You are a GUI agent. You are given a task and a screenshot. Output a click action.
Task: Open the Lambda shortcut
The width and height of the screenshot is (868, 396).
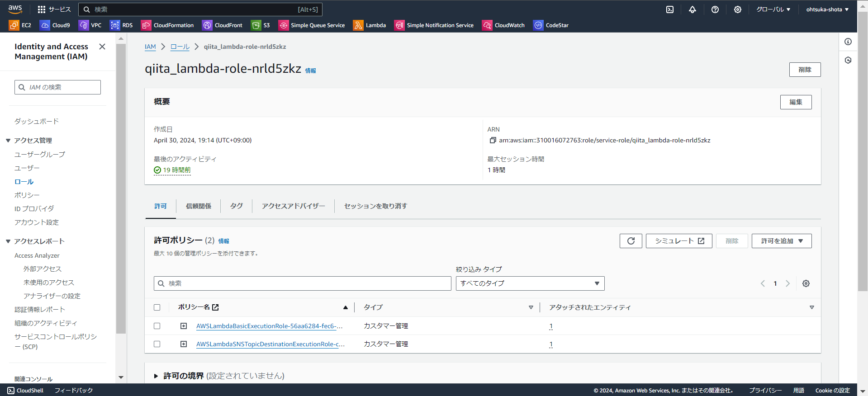(370, 25)
